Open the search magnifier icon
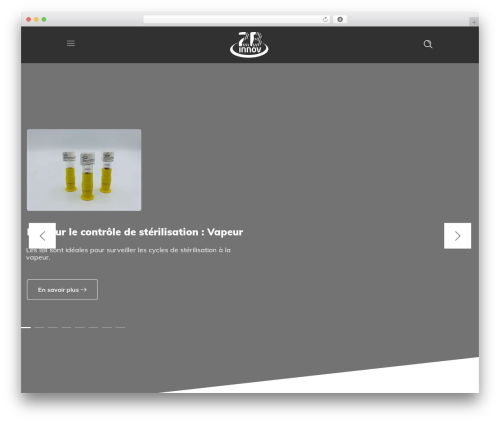Viewport: 500px width, 423px height. [428, 44]
